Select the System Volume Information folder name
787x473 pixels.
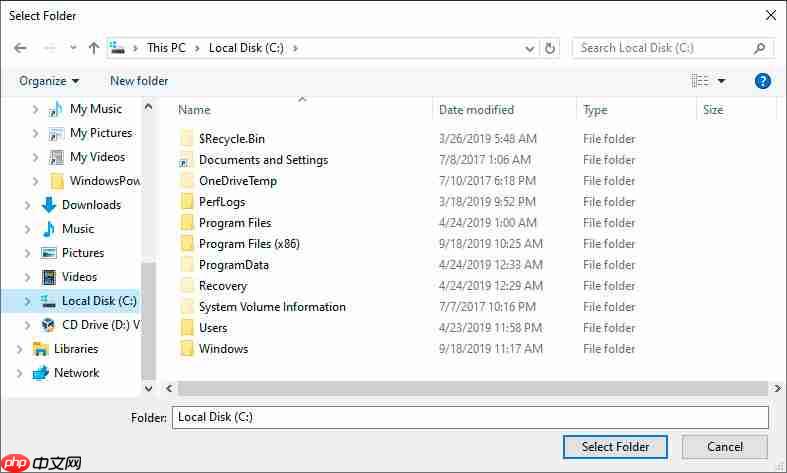pos(272,307)
